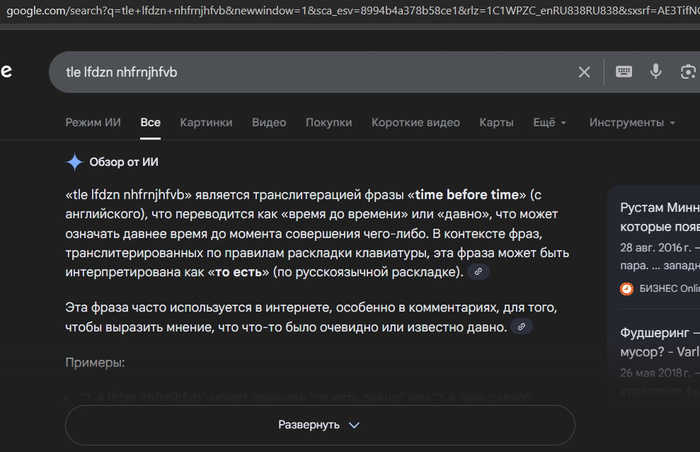Start voice search with microphone icon
The height and width of the screenshot is (452, 700).
656,72
